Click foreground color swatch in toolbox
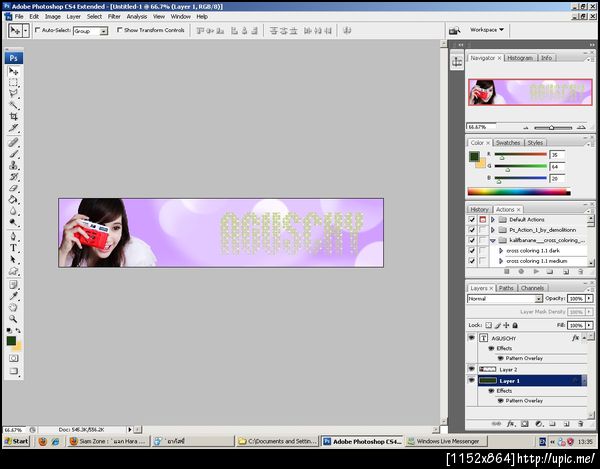 click(11, 340)
